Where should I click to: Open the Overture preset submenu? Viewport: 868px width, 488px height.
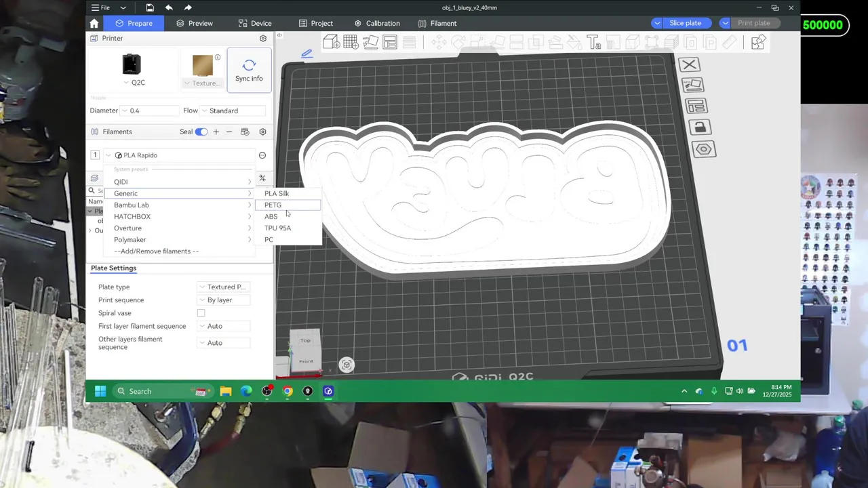[180, 228]
